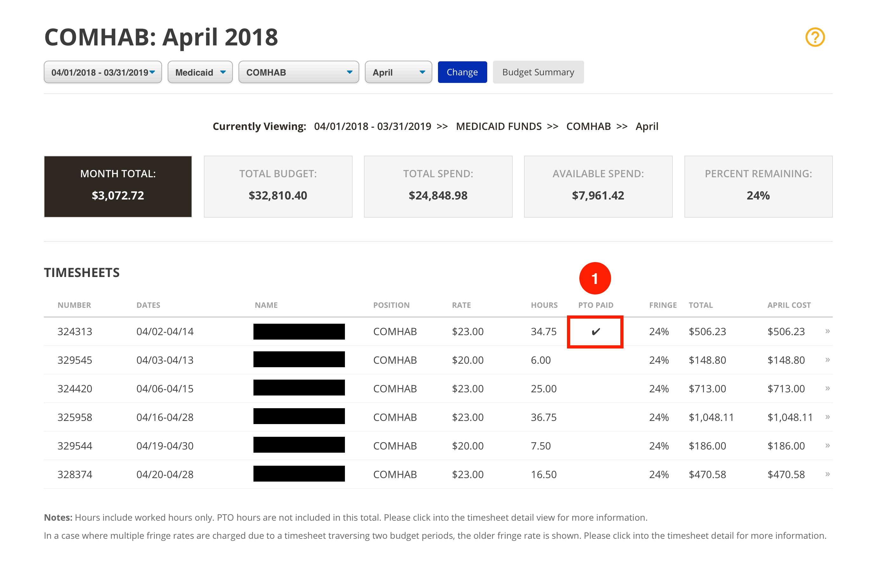Image resolution: width=889 pixels, height=588 pixels.
Task: Open details arrow for timesheet 324420
Action: pyautogui.click(x=827, y=388)
